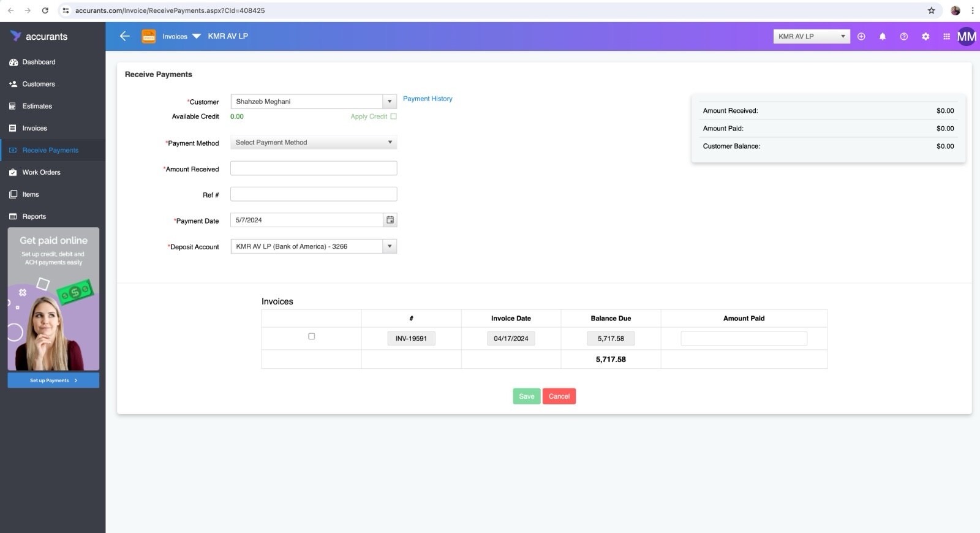Viewport: 980px width, 533px height.
Task: Click the green Save button
Action: point(527,396)
